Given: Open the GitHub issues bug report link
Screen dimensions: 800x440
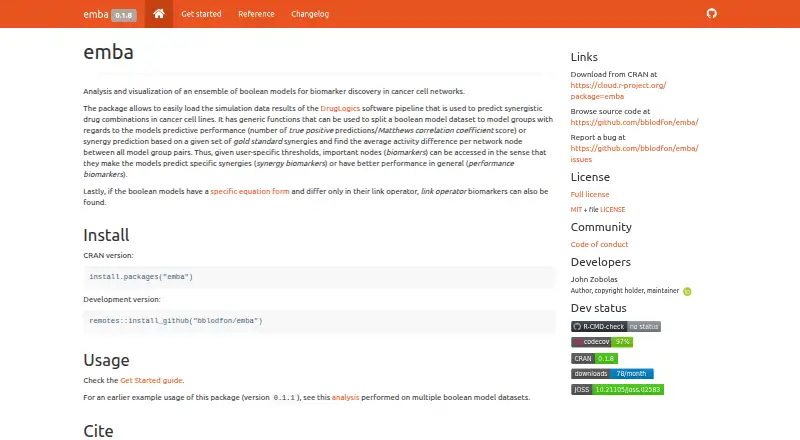Looking at the screenshot, I should [x=634, y=154].
